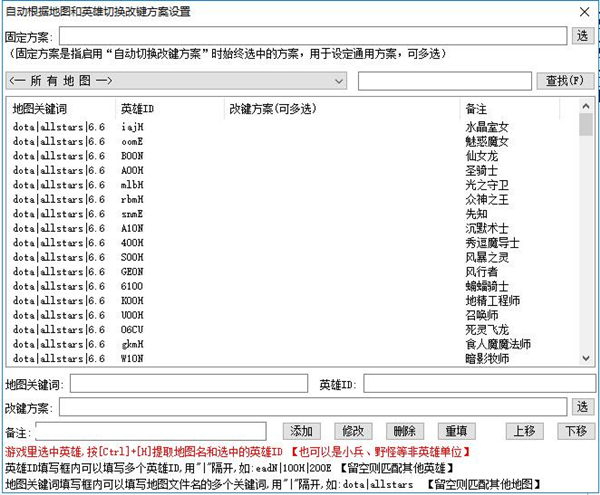Click 选 button beside 改键方案 field

pos(583,407)
